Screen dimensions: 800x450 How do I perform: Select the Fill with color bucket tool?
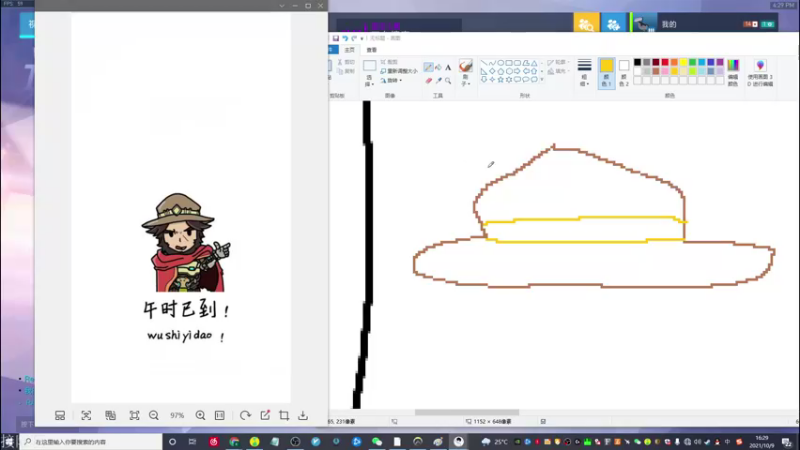coord(438,67)
